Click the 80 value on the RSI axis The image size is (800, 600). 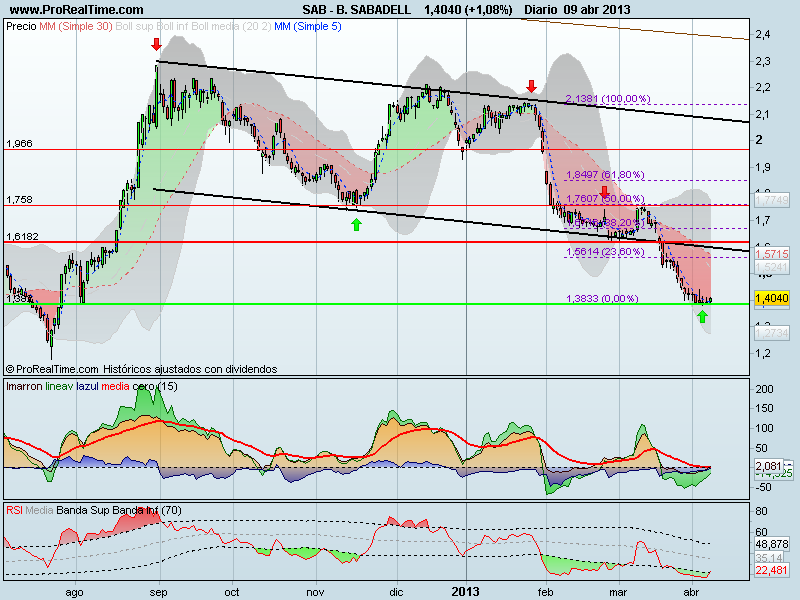762,512
